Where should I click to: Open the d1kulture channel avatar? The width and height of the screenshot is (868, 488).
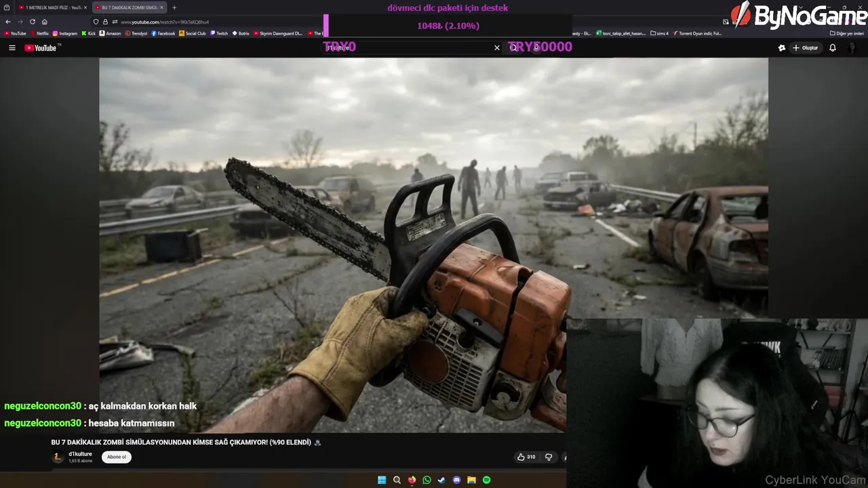[58, 457]
